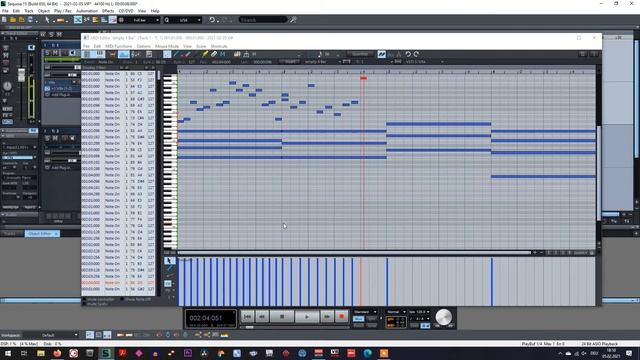Image resolution: width=640 pixels, height=360 pixels.
Task: Pick the blue pencil draw tool in MIDI editor
Action: click(176, 54)
